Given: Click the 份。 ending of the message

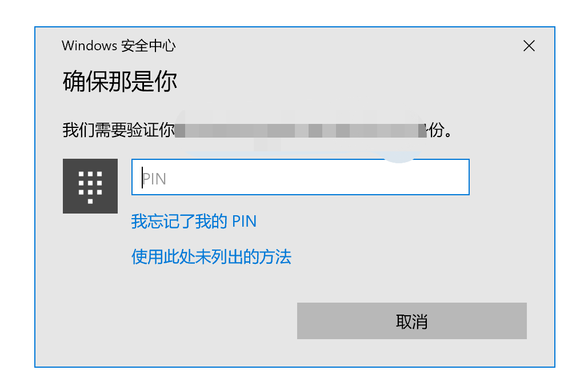Looking at the screenshot, I should point(439,130).
